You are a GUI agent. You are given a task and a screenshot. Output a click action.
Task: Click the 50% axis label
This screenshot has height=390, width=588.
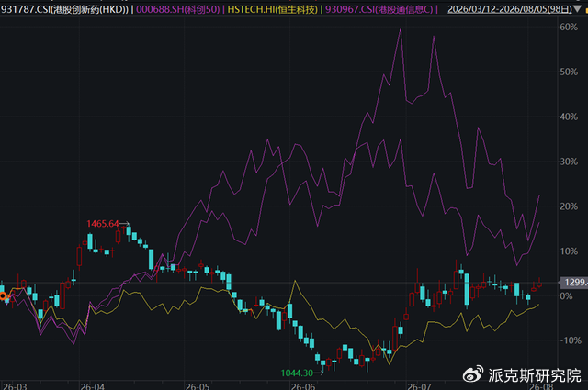(x=569, y=72)
